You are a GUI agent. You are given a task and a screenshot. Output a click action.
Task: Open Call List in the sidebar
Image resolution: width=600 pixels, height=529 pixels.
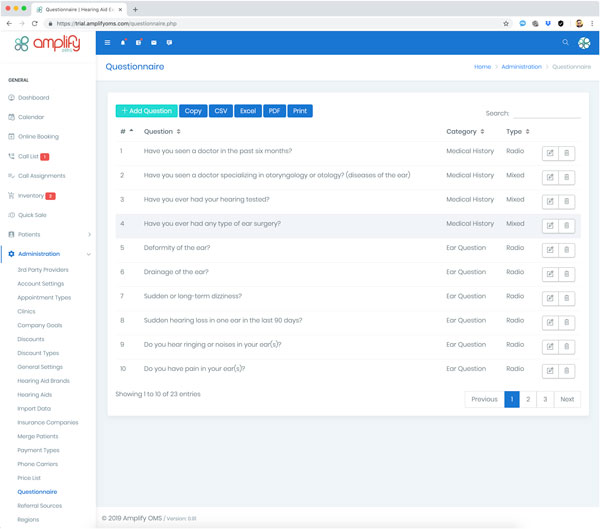tap(28, 156)
